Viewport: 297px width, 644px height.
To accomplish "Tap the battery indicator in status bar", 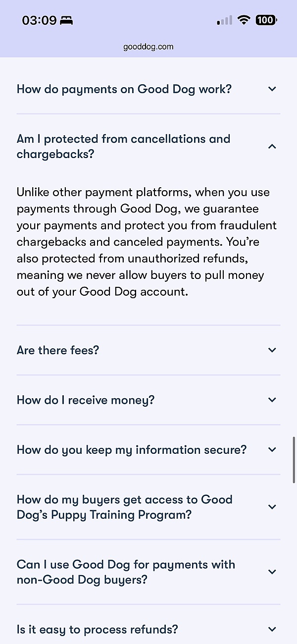I will (x=266, y=20).
